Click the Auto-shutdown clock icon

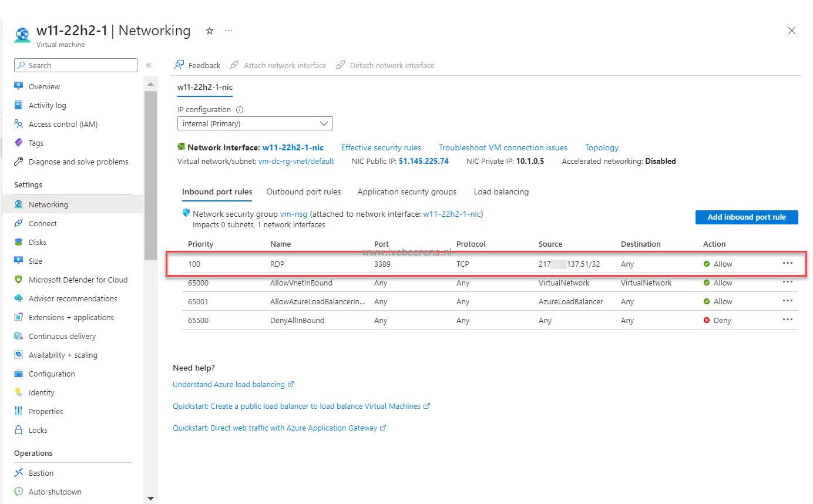coord(19,492)
